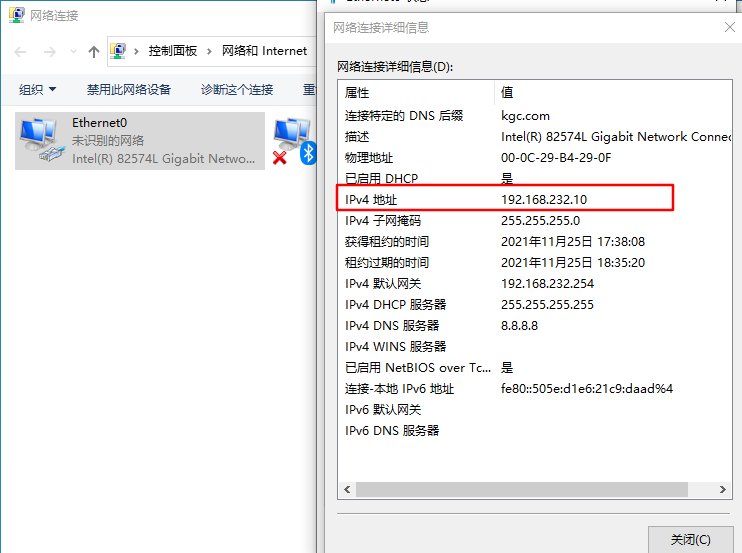Click Intel(R) 82574L Gigabit Netwo... under Ethernet0
Screen dimensions: 742x553
[163, 158]
